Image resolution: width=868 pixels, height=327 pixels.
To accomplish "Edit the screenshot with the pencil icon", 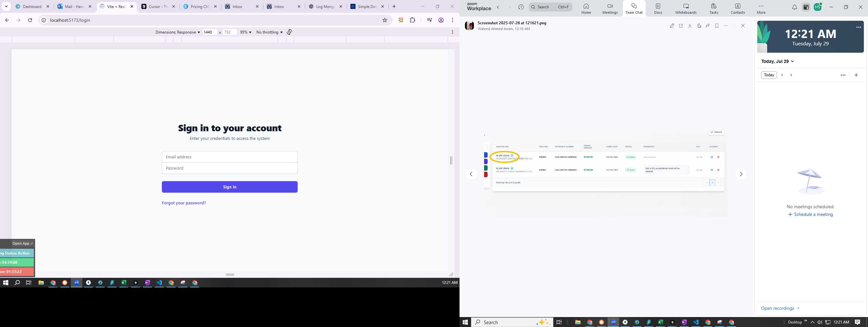I will coord(672,26).
